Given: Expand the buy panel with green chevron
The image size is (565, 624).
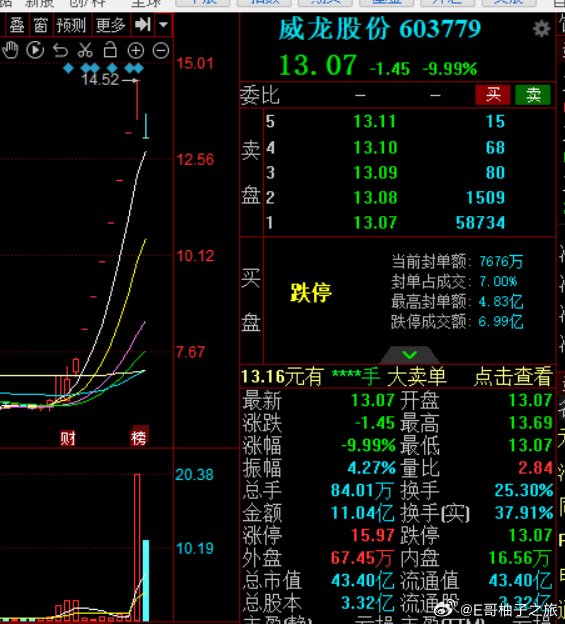Looking at the screenshot, I should tap(409, 354).
